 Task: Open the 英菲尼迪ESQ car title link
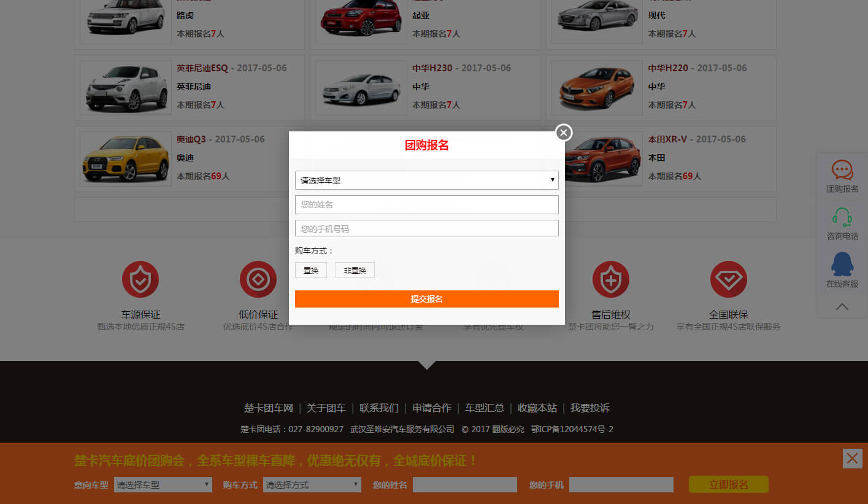pyautogui.click(x=202, y=68)
